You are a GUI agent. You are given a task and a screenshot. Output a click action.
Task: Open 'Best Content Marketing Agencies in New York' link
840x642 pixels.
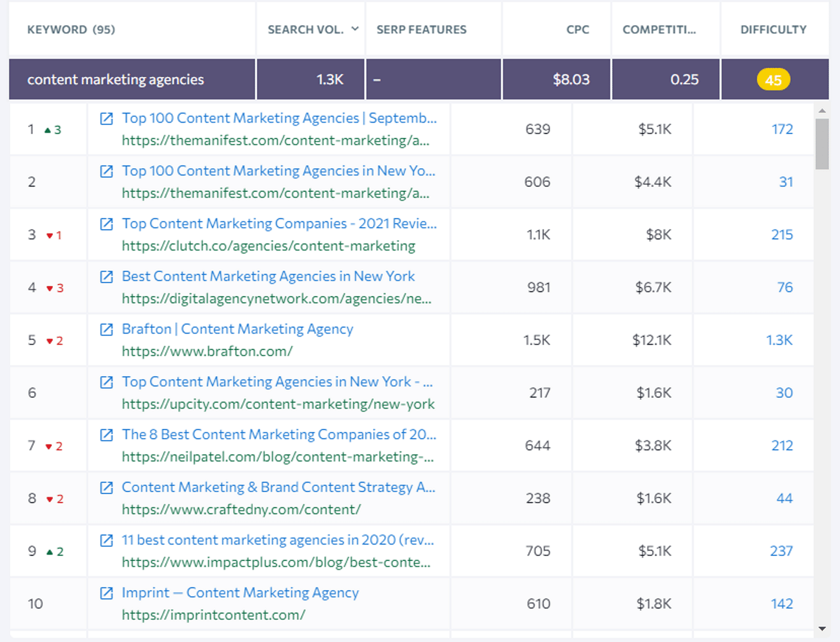pyautogui.click(x=268, y=276)
